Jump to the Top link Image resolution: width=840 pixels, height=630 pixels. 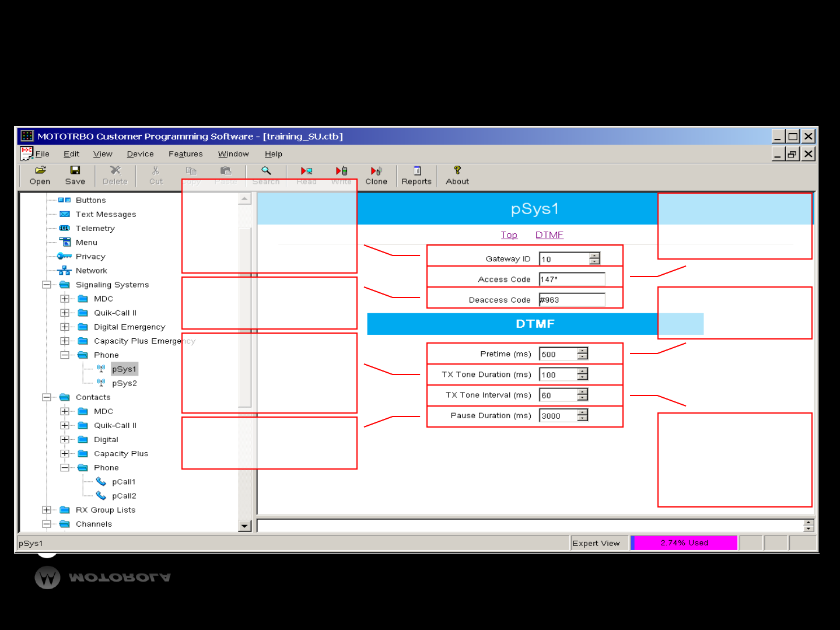tap(509, 235)
